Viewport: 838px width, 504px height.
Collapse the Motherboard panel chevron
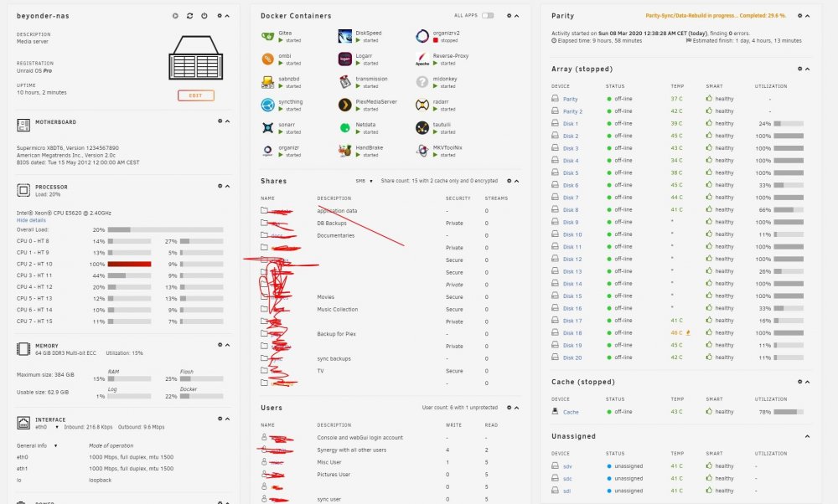click(x=227, y=121)
